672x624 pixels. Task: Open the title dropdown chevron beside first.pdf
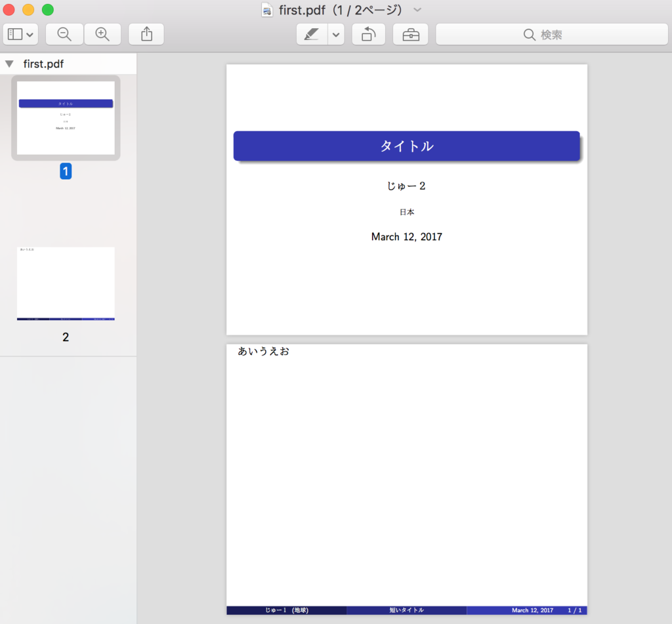click(x=417, y=10)
